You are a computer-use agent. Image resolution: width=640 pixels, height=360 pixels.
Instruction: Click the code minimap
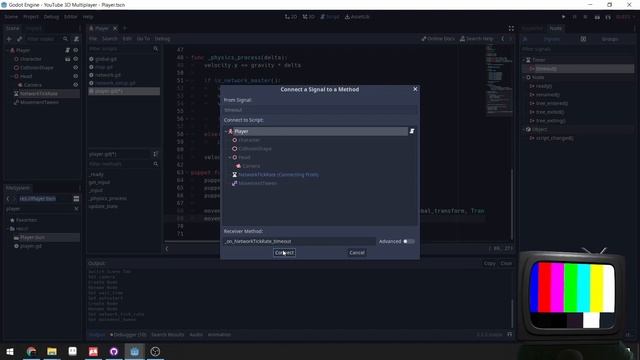499,80
